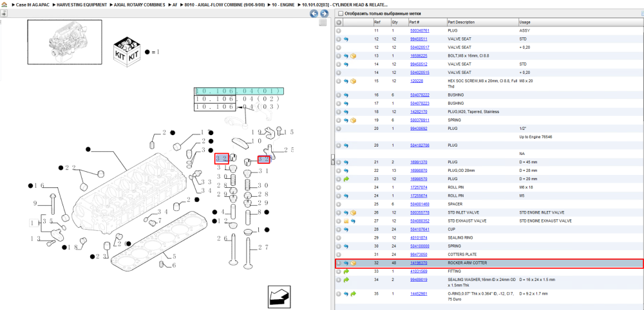Click the KIT box legend icon
Viewport: 644px width, 310px height.
pyautogui.click(x=128, y=51)
